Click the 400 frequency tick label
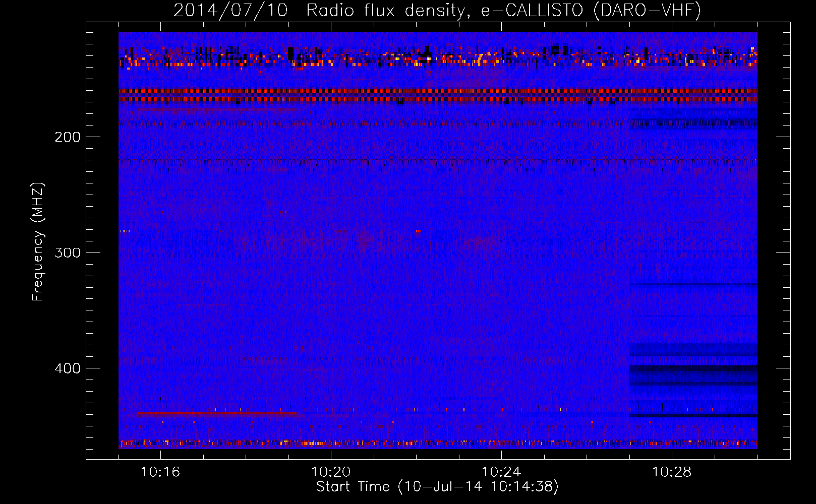 68,368
